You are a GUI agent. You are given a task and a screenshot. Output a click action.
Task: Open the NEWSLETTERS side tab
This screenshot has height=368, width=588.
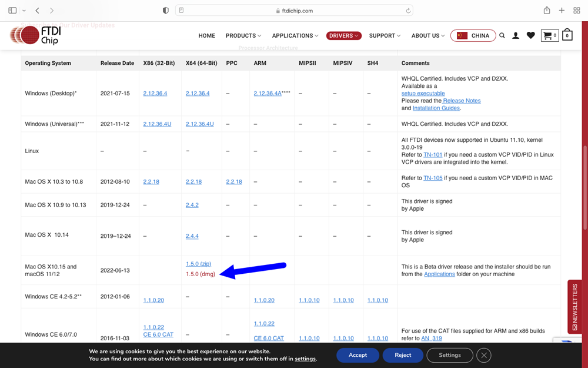coord(574,306)
